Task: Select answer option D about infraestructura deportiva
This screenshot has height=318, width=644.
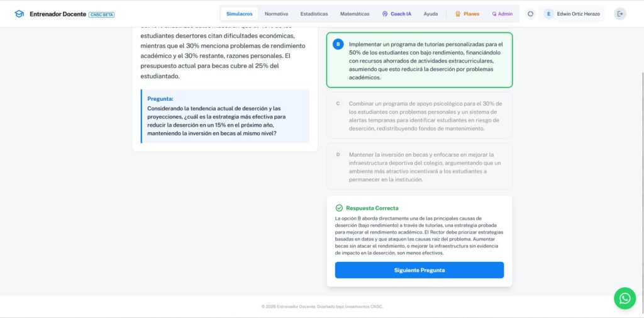Action: point(419,167)
